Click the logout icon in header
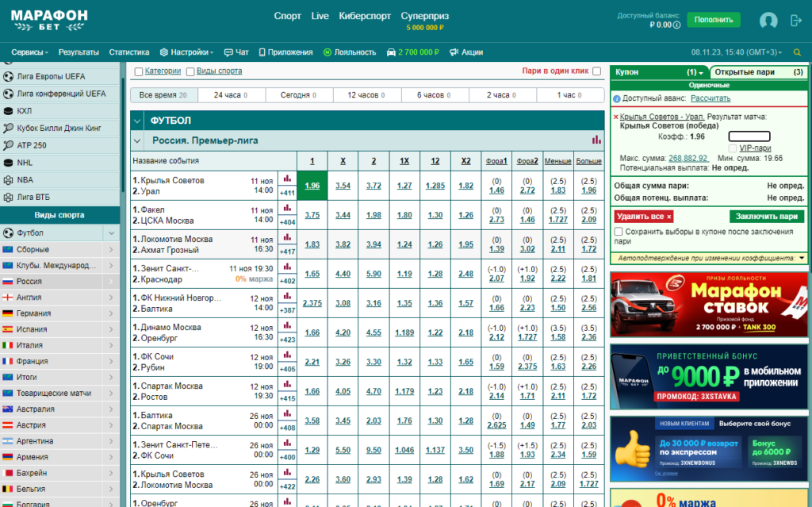Image resolution: width=812 pixels, height=507 pixels. pyautogui.click(x=795, y=20)
